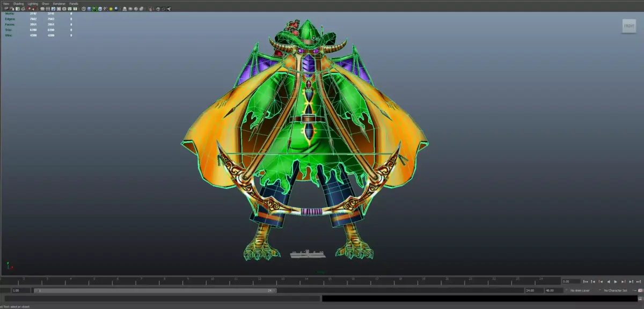Toggle the textured display checker icon
Image resolution: width=644 pixels, height=309 pixels.
point(105,9)
